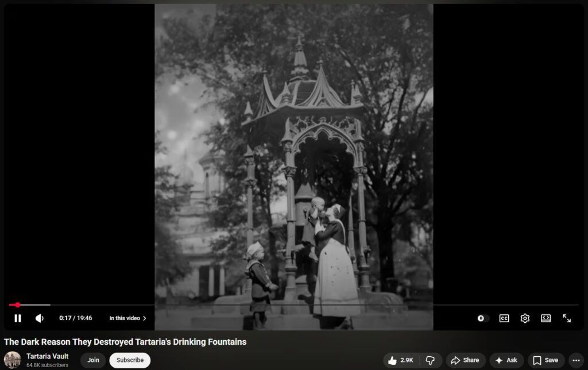Image resolution: width=588 pixels, height=370 pixels.
Task: Share this video
Action: 465,360
